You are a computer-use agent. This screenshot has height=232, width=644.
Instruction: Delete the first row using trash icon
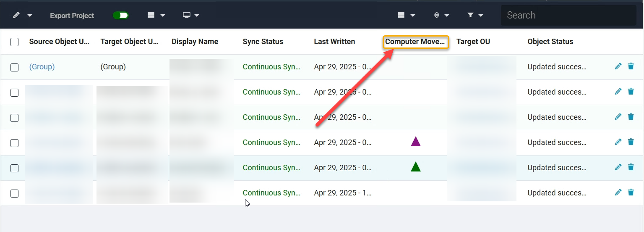tap(631, 66)
